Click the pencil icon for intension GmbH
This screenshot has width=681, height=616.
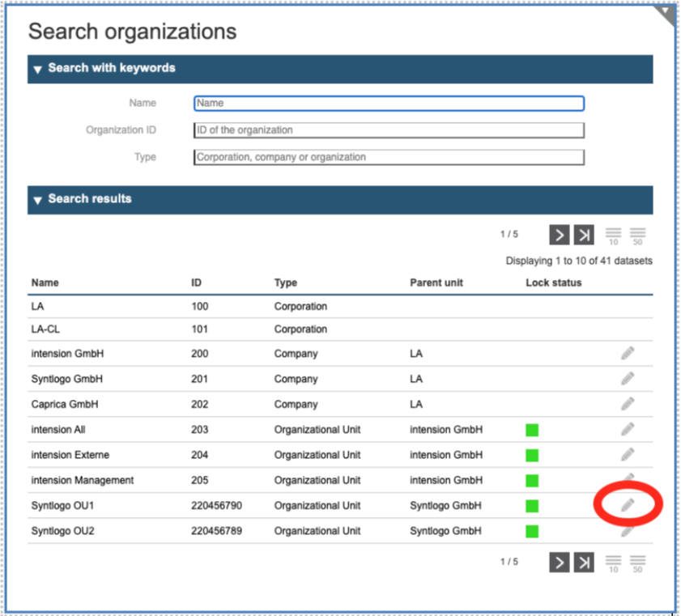[628, 353]
